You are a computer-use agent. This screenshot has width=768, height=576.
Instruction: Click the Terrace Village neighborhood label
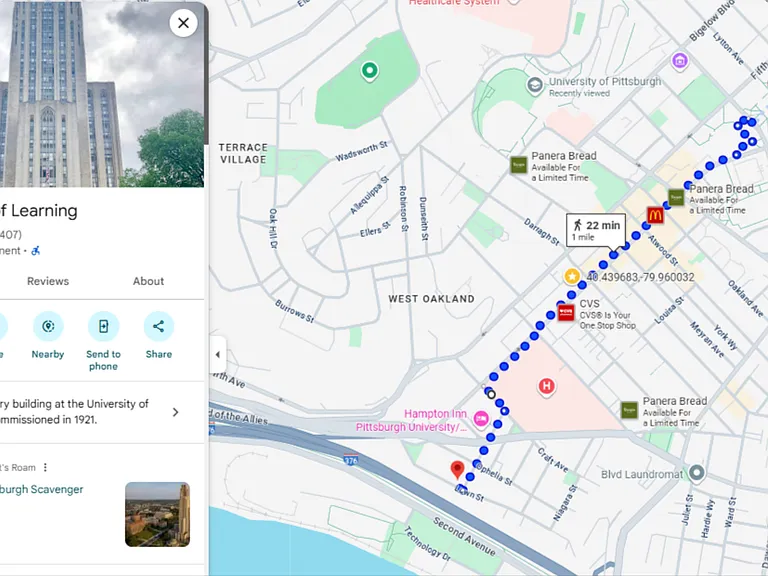click(x=243, y=153)
